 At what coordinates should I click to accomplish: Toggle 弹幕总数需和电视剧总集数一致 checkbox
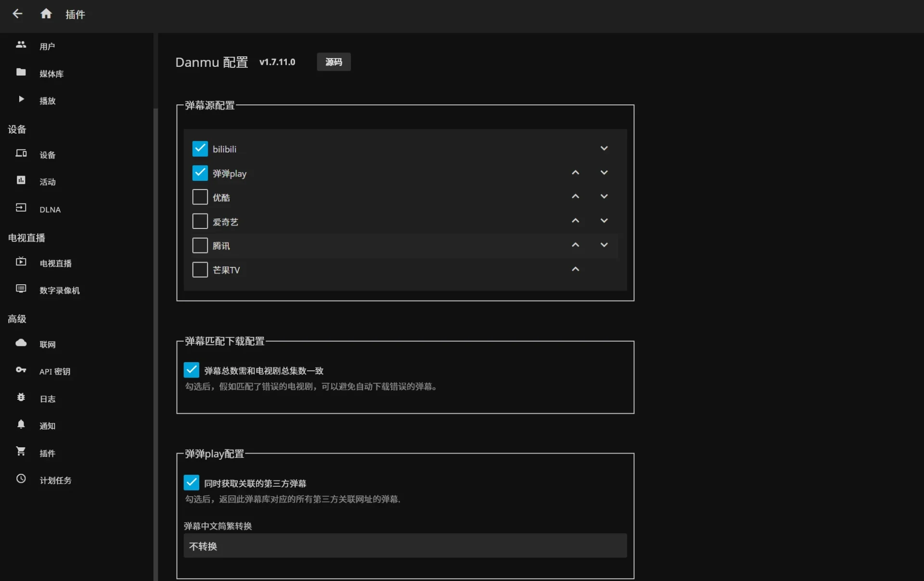click(x=192, y=370)
